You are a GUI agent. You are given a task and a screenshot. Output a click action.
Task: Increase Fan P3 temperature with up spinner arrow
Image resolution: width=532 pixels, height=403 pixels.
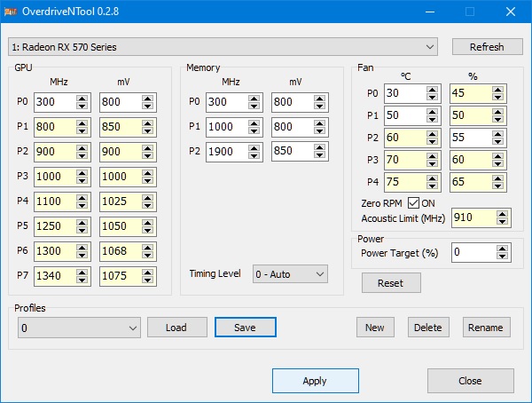(433, 156)
